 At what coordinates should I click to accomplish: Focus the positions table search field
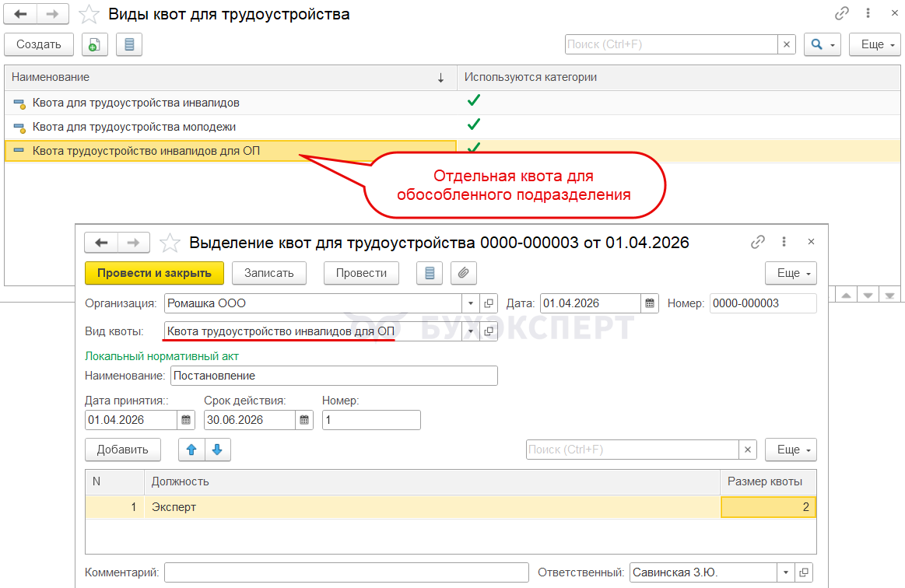pyautogui.click(x=632, y=450)
